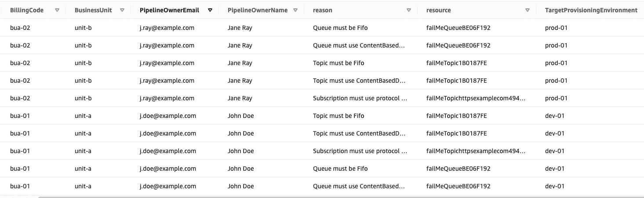The width and height of the screenshot is (644, 198).
Task: Click the last row's failMeQueueBE06F192 resource
Action: pos(458,186)
